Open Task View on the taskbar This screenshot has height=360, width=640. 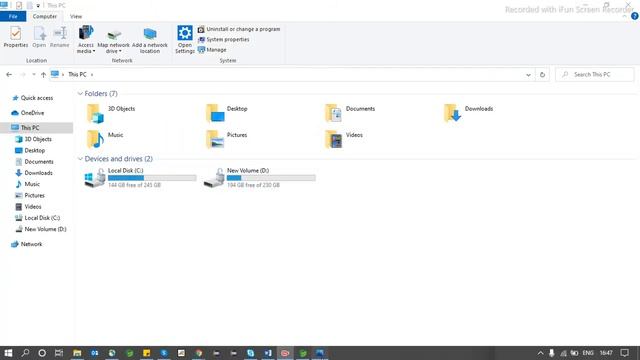[59, 353]
